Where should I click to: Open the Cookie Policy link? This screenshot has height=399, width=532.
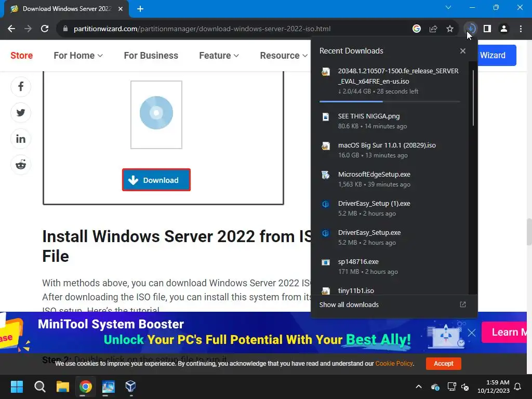394,363
